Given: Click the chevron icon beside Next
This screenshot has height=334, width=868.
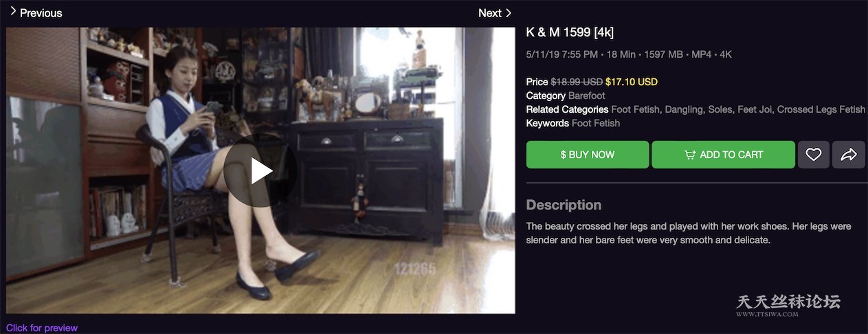Looking at the screenshot, I should [509, 12].
